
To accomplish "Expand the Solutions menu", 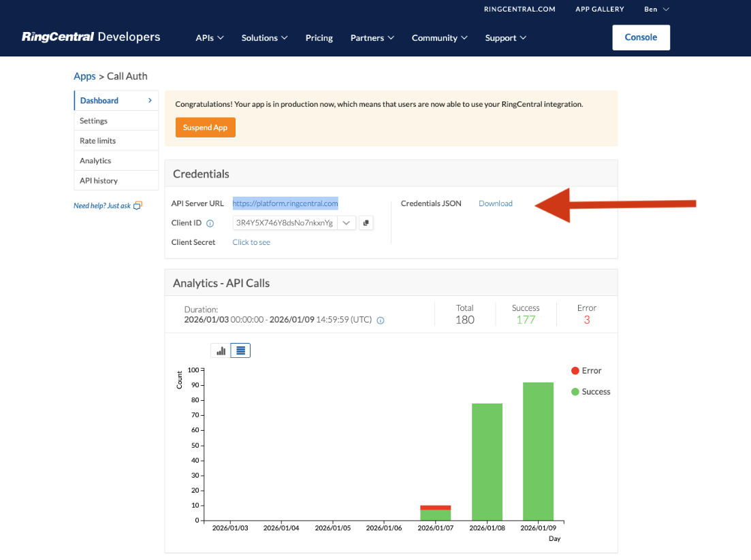I will pos(264,38).
